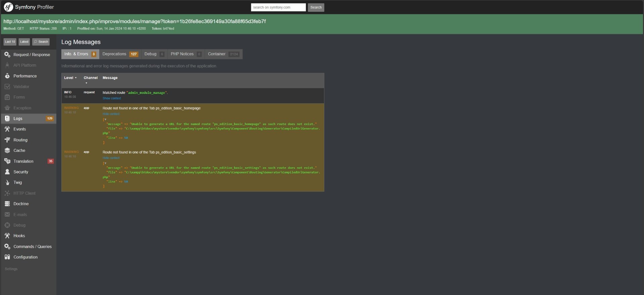Click Search button next to symfony.com field
Image resolution: width=644 pixels, height=295 pixels.
(x=316, y=7)
